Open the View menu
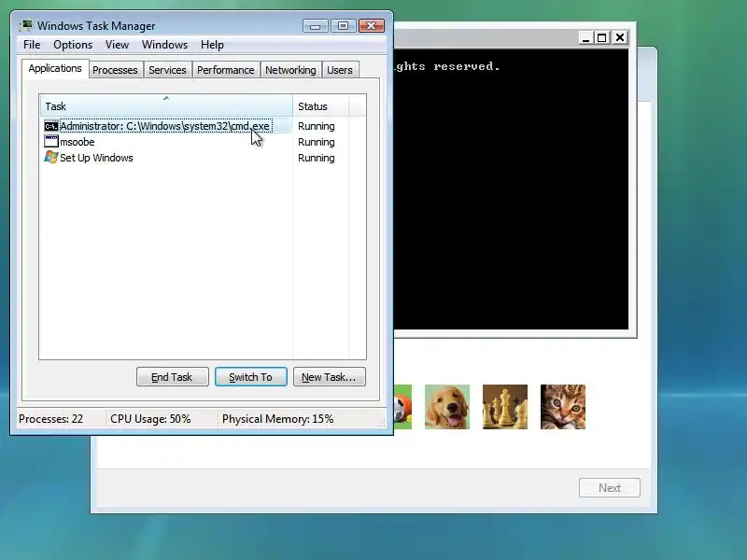 coord(117,45)
